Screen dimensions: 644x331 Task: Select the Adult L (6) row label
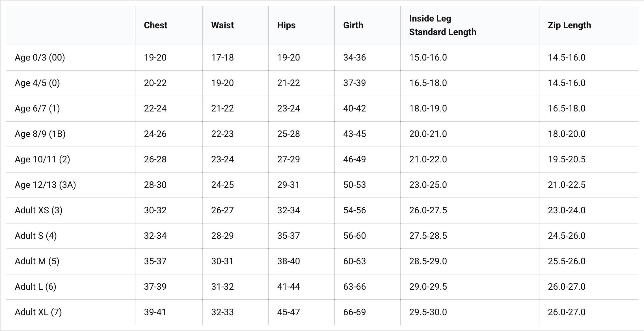35,287
